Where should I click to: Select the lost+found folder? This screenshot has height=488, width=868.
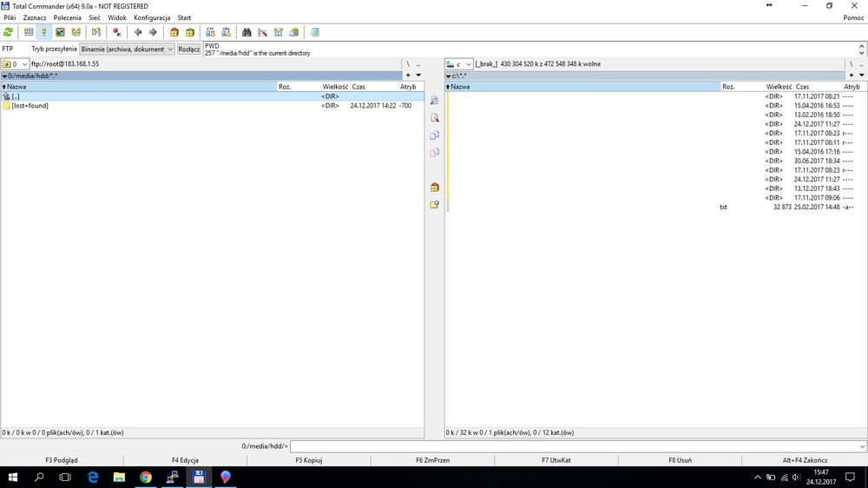coord(30,106)
